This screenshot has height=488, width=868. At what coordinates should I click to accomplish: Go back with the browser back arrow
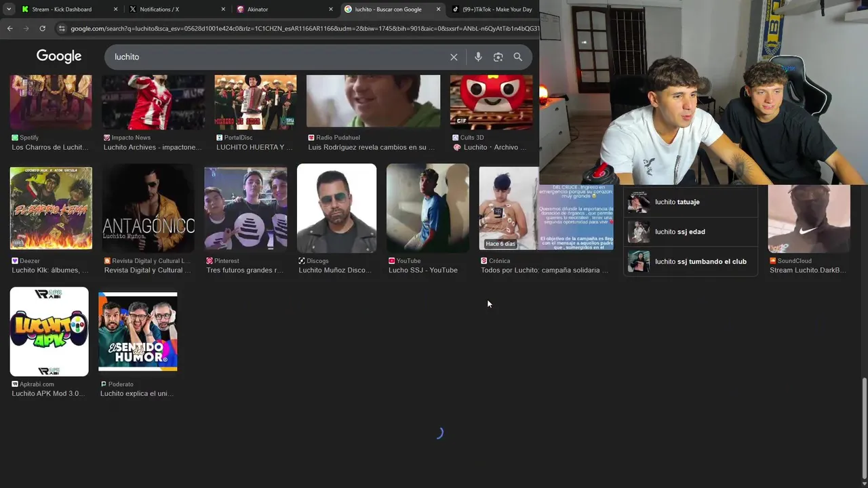pyautogui.click(x=9, y=28)
